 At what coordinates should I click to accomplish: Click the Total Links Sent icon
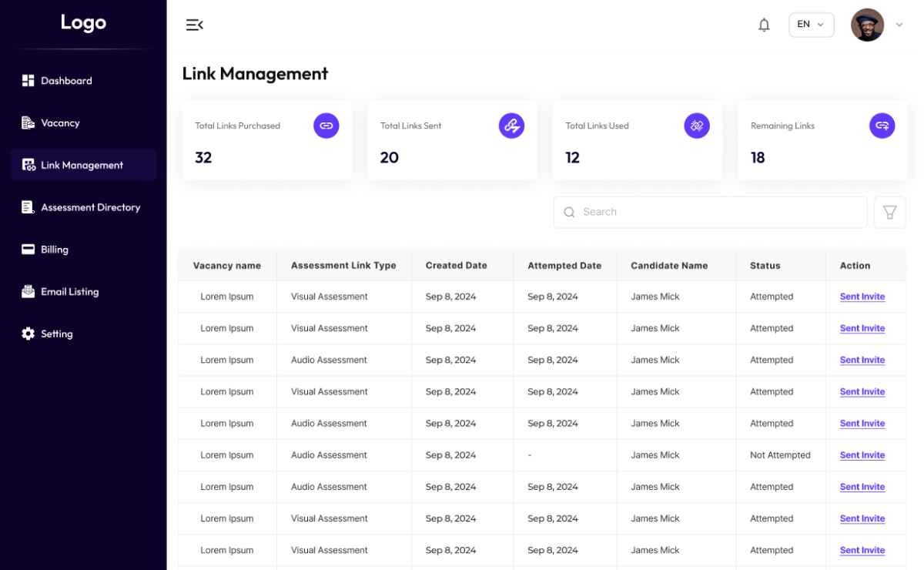pyautogui.click(x=511, y=126)
